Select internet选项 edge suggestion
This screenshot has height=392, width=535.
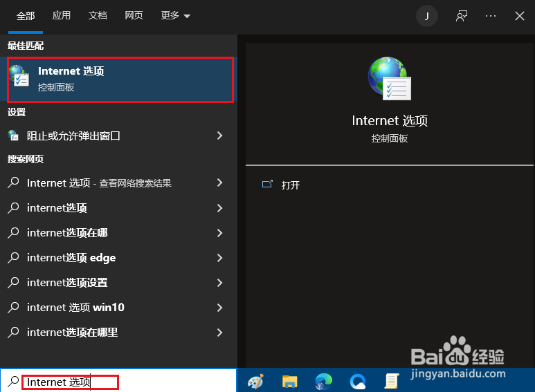coord(118,258)
